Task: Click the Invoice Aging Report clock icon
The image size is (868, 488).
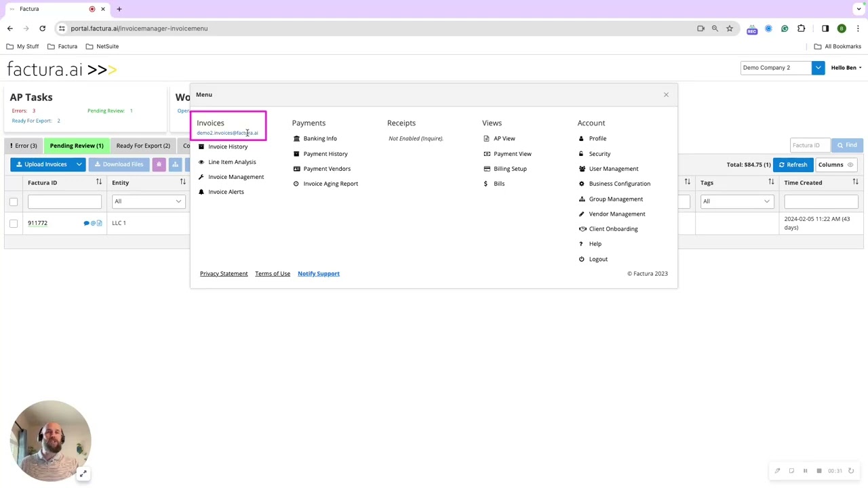Action: [x=296, y=184]
